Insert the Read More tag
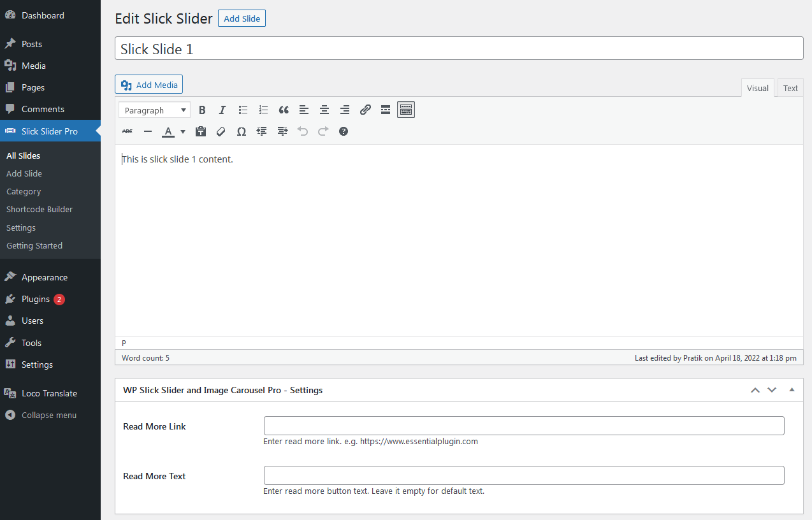 (385, 110)
